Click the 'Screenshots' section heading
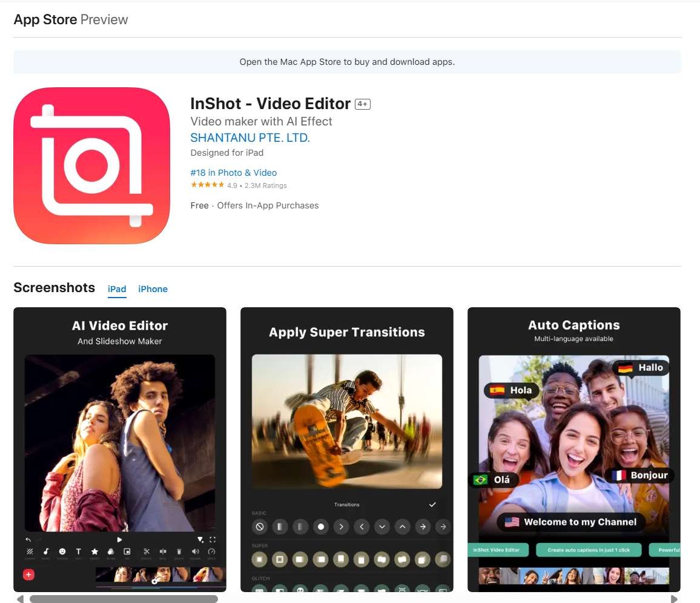This screenshot has width=700, height=603. (x=54, y=288)
